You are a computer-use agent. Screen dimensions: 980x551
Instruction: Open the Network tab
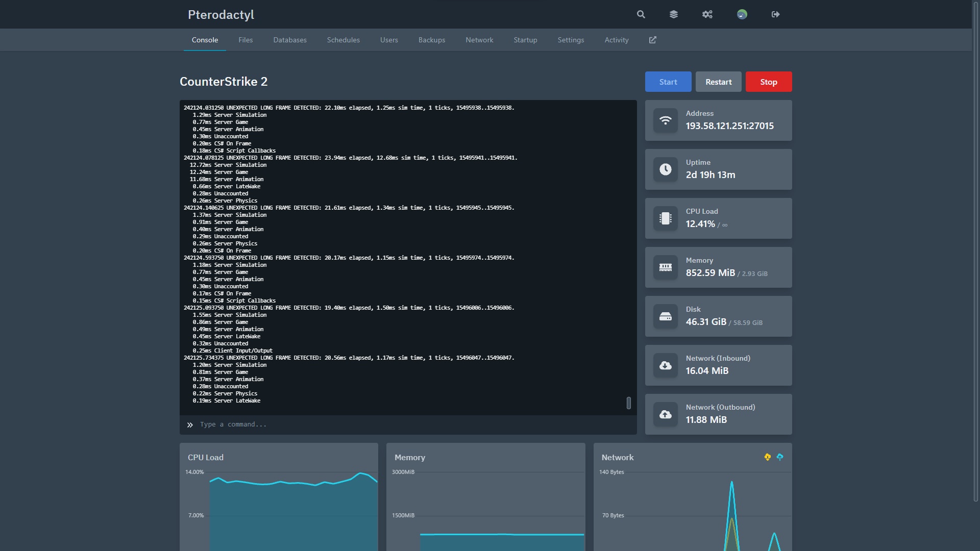click(x=479, y=40)
